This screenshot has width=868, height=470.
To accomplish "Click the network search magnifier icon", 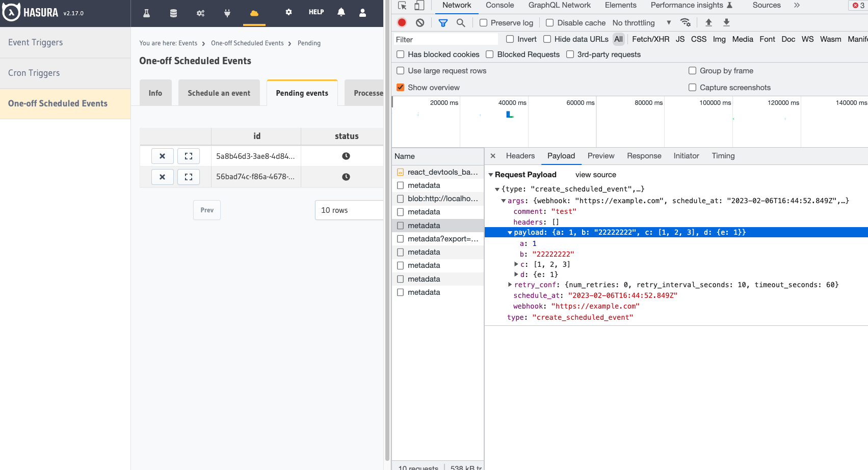I will coord(461,22).
